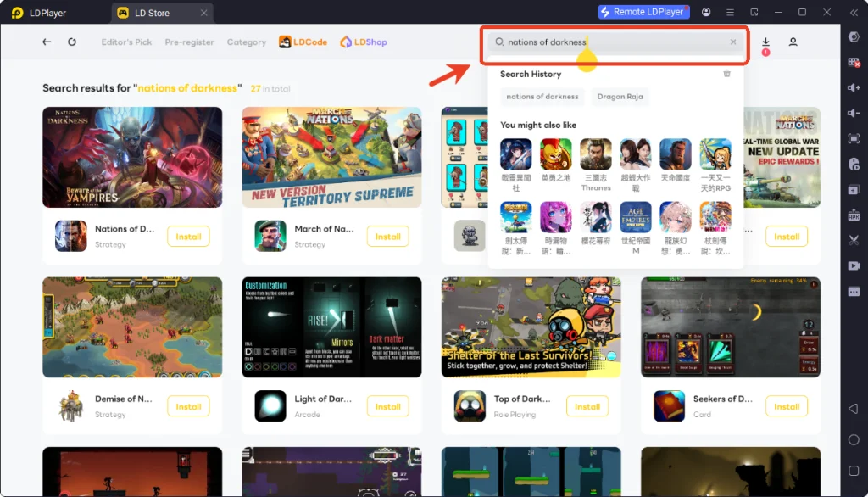The height and width of the screenshot is (497, 868).
Task: Install APK using the sidebar APK icon
Action: (x=854, y=215)
